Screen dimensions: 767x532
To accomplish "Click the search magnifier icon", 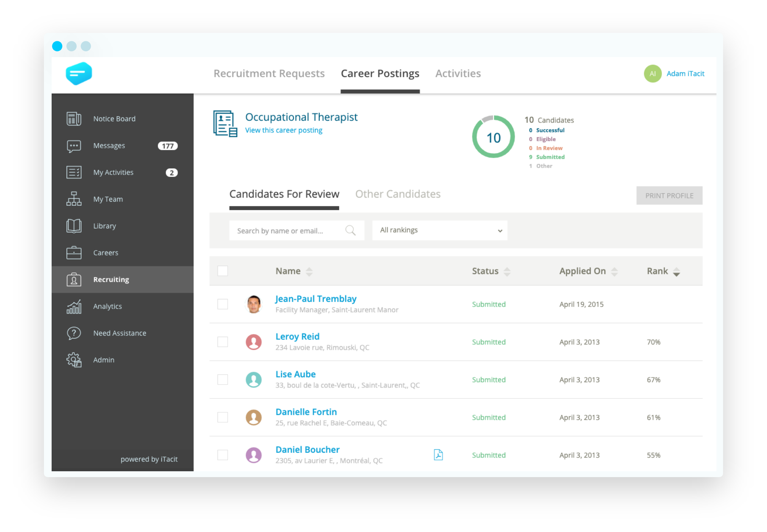I will pyautogui.click(x=350, y=231).
